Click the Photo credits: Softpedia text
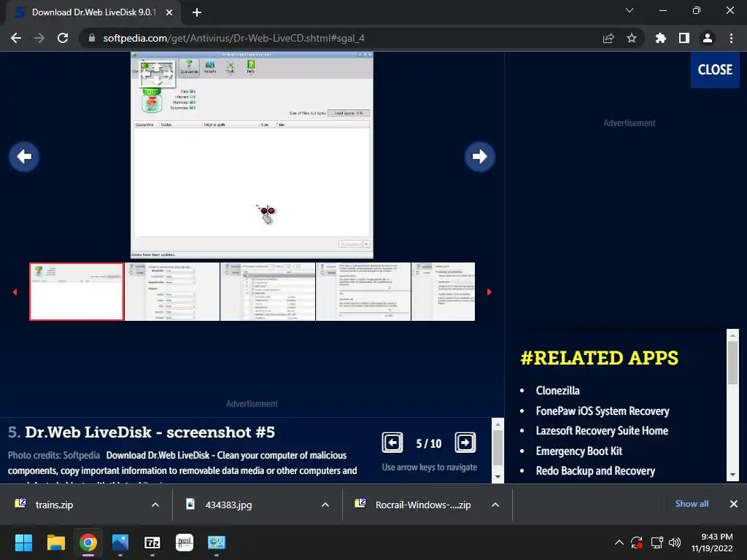The height and width of the screenshot is (560, 747). coord(54,455)
